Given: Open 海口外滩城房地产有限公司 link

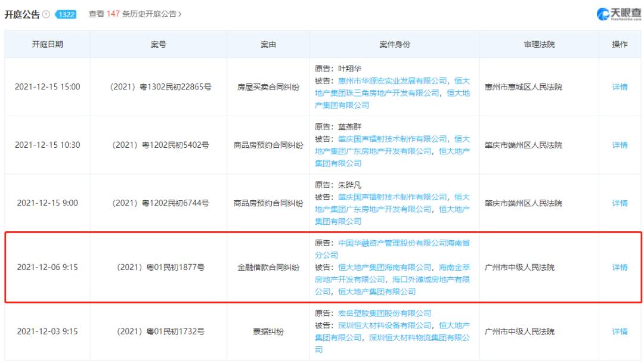Looking at the screenshot, I should pyautogui.click(x=392, y=286).
